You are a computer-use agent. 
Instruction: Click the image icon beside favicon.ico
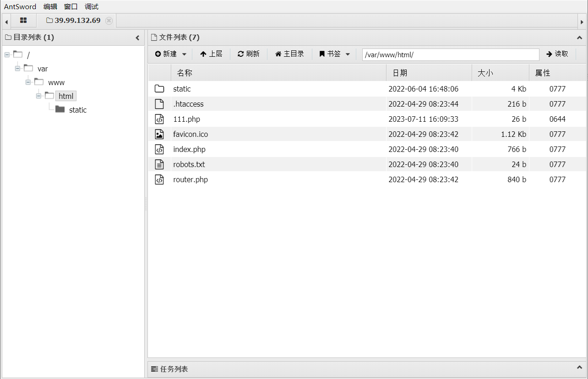pyautogui.click(x=159, y=134)
